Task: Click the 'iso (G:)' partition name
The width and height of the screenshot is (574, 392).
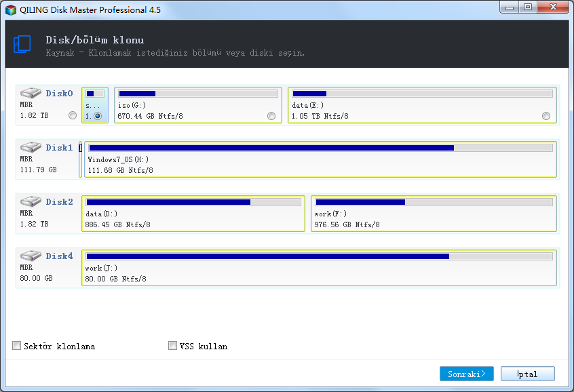Action: [132, 105]
